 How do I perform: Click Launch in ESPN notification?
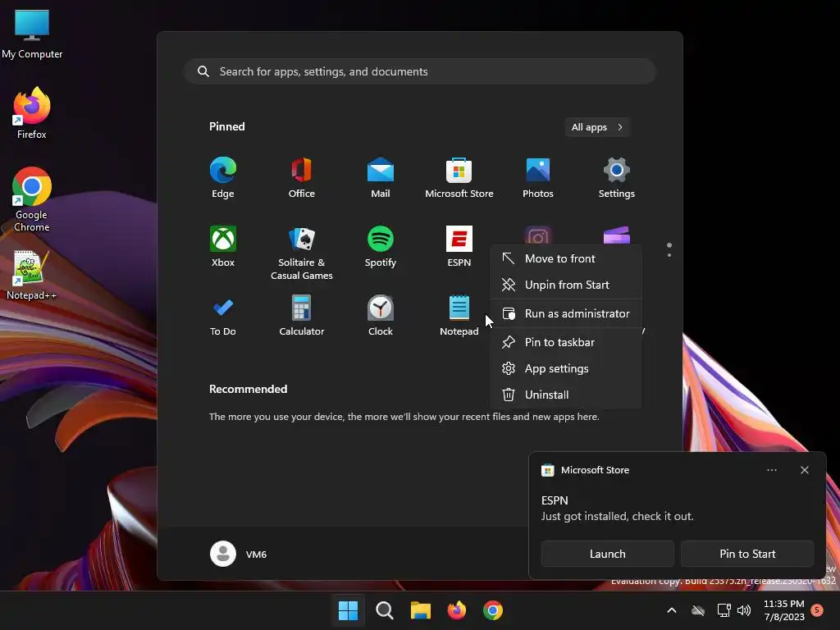[608, 554]
